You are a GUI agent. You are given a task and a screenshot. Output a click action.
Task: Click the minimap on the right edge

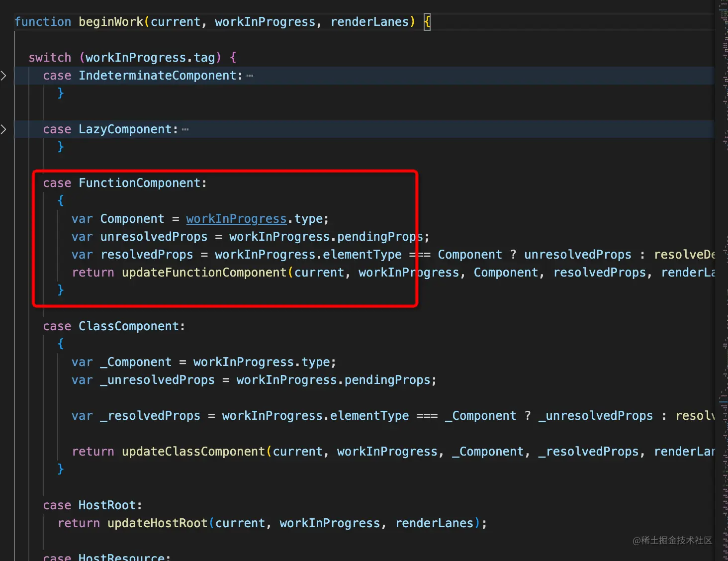722,280
